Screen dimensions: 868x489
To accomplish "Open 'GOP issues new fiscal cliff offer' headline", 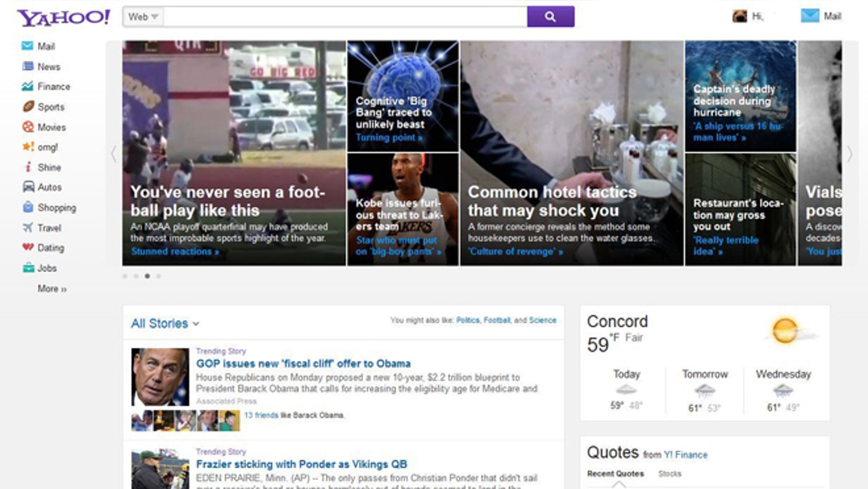I will pos(303,363).
